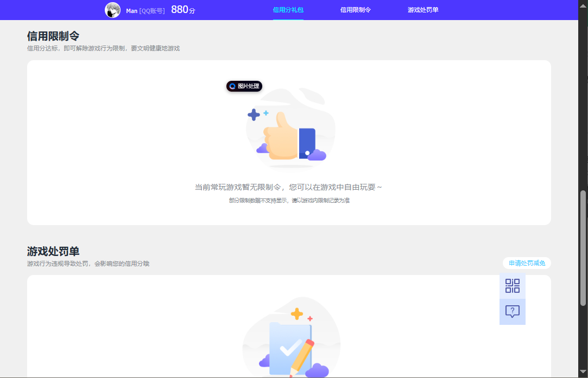Switch to the 游戏处罚单 tab

tap(423, 10)
